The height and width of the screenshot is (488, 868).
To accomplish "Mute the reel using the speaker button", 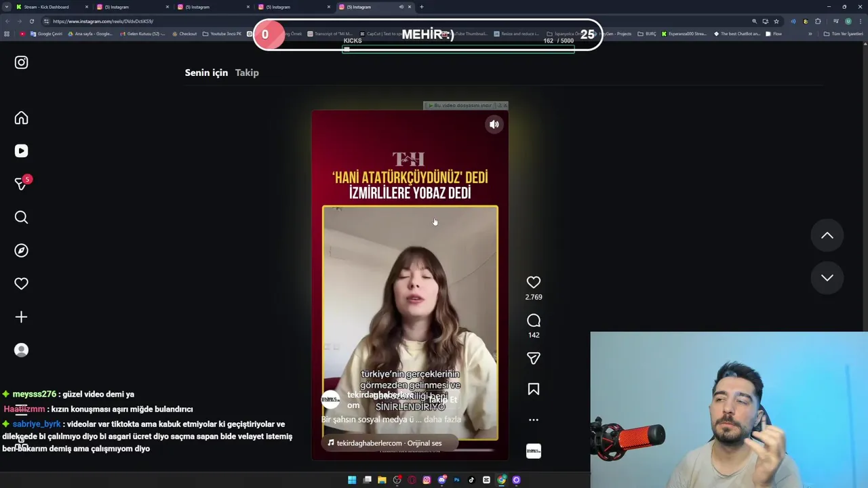I will click(x=494, y=125).
